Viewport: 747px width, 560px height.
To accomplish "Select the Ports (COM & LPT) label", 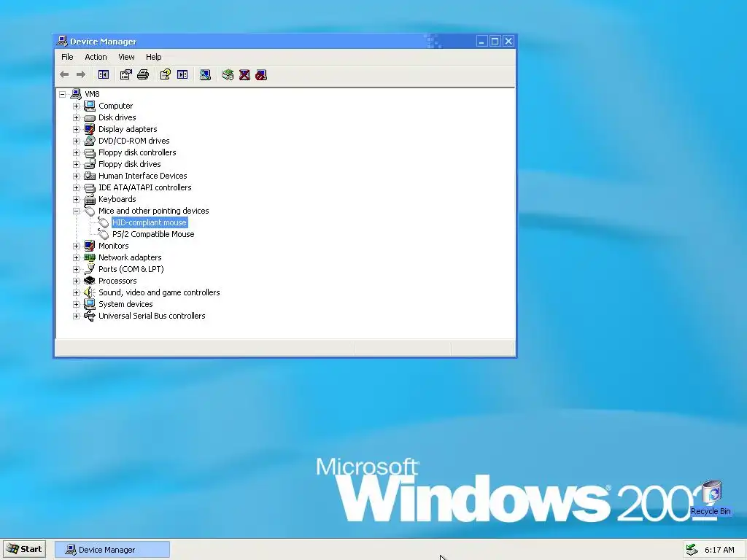I will coord(131,269).
